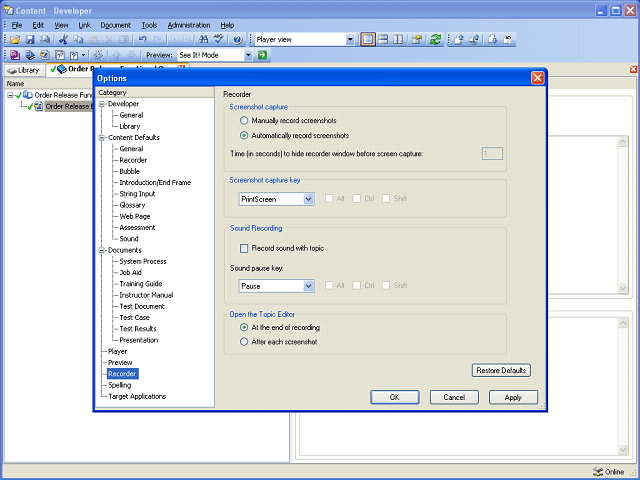
Task: Click the green Refresh arrows icon
Action: [x=436, y=40]
